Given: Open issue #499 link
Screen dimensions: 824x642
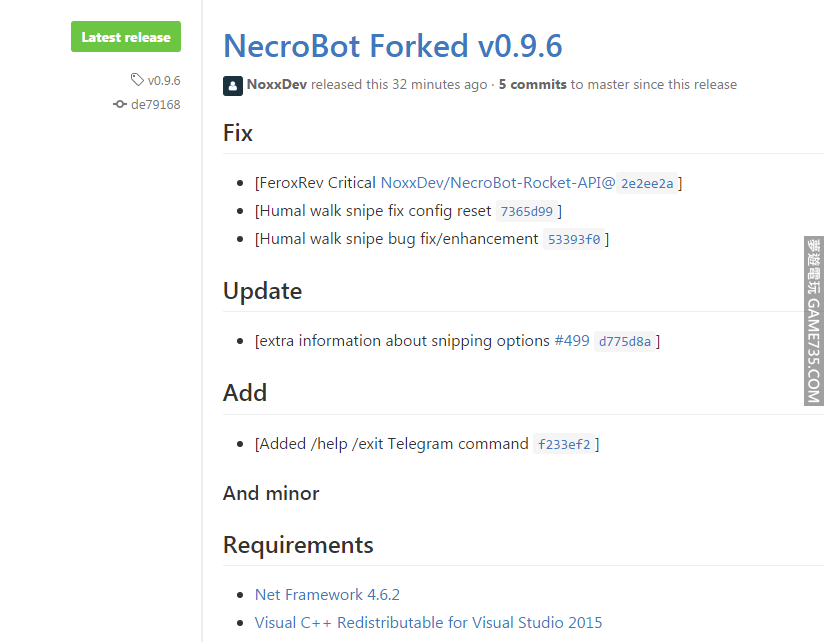Looking at the screenshot, I should click(572, 341).
